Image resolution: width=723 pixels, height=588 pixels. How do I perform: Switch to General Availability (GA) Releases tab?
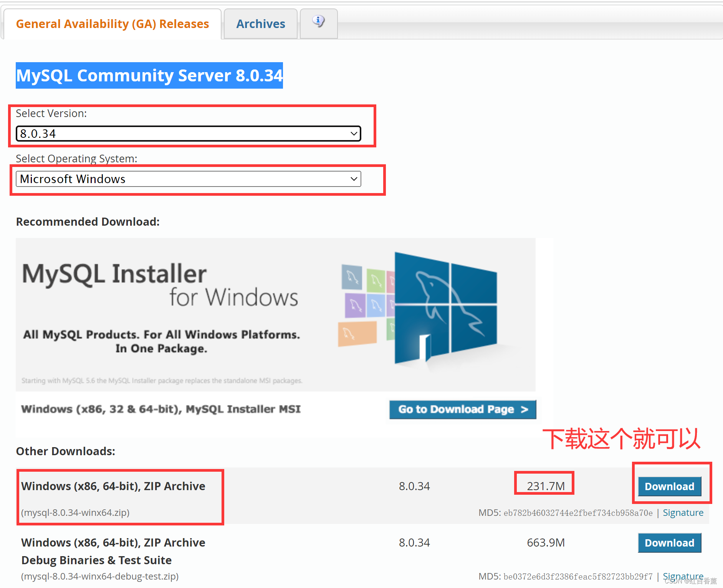pyautogui.click(x=113, y=24)
